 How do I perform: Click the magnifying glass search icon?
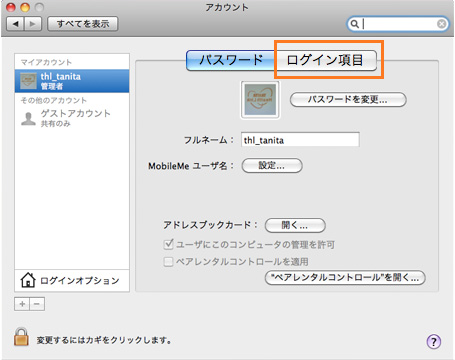coord(355,24)
